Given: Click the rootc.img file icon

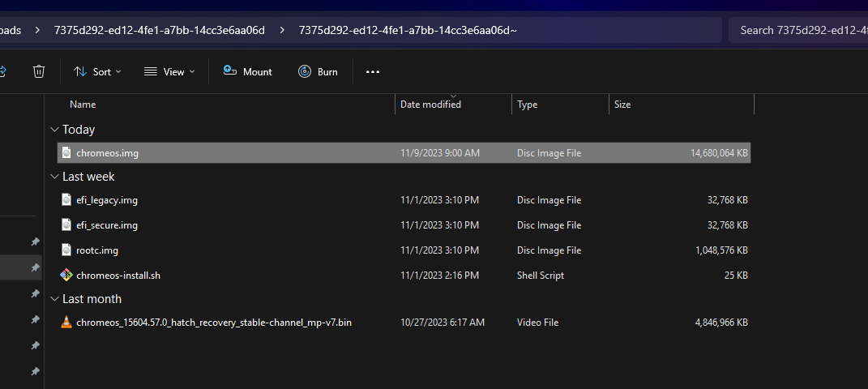Looking at the screenshot, I should (67, 250).
